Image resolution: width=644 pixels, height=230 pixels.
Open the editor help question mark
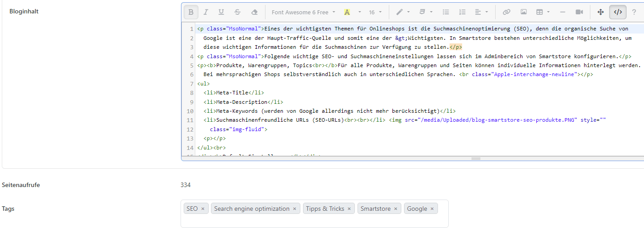point(634,12)
